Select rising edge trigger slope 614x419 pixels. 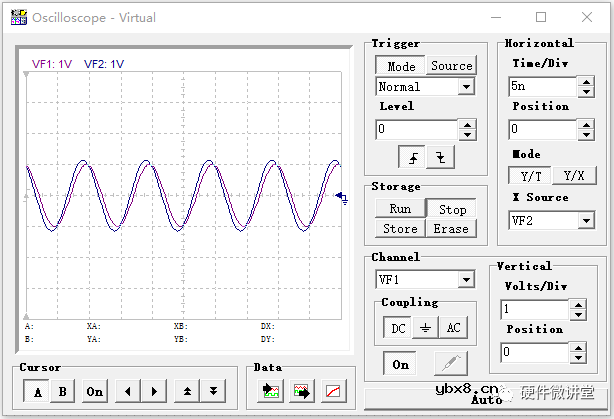[412, 157]
